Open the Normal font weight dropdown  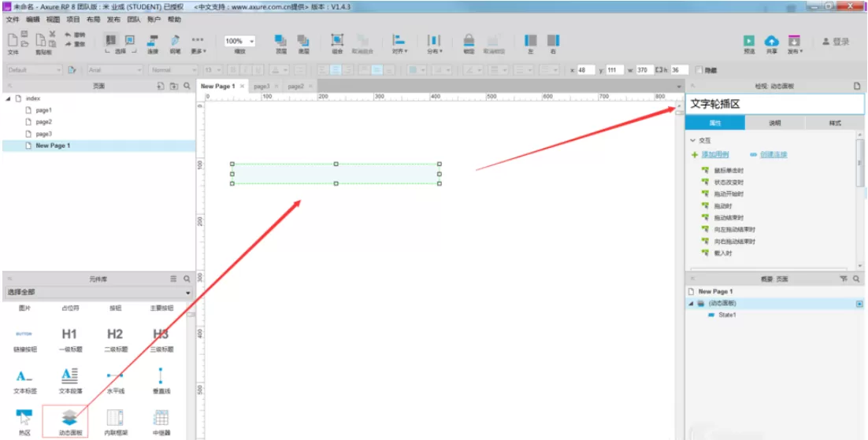173,70
